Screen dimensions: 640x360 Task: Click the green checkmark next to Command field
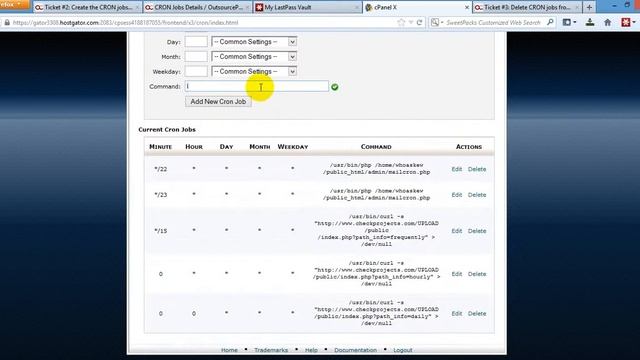point(335,87)
